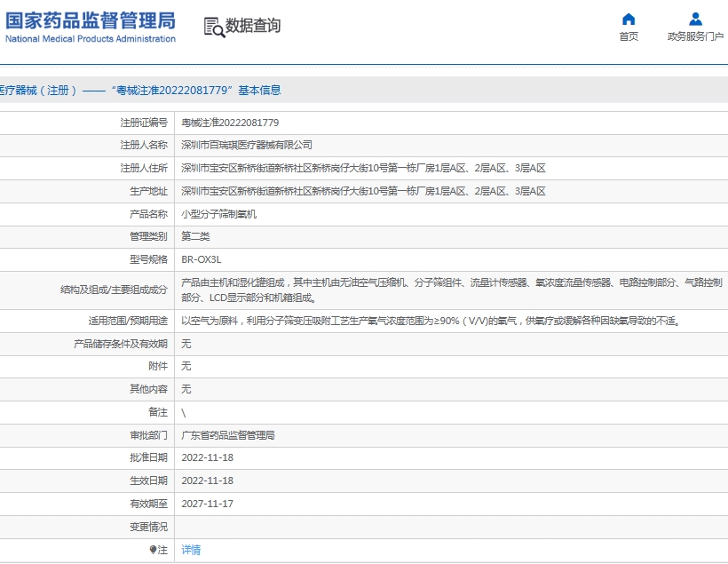Open the 详情 link
This screenshot has width=728, height=564.
tap(190, 549)
